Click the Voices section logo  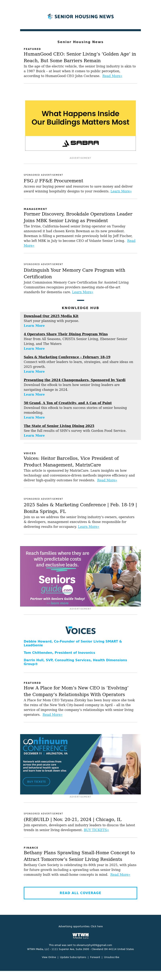coord(80,630)
